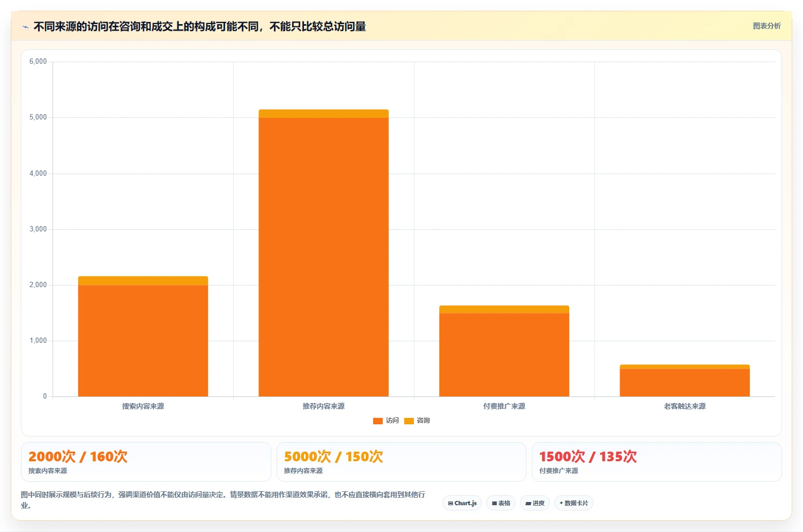Click the y-axis value 3,000
Viewport: 803px width, 532px height.
[x=38, y=229]
